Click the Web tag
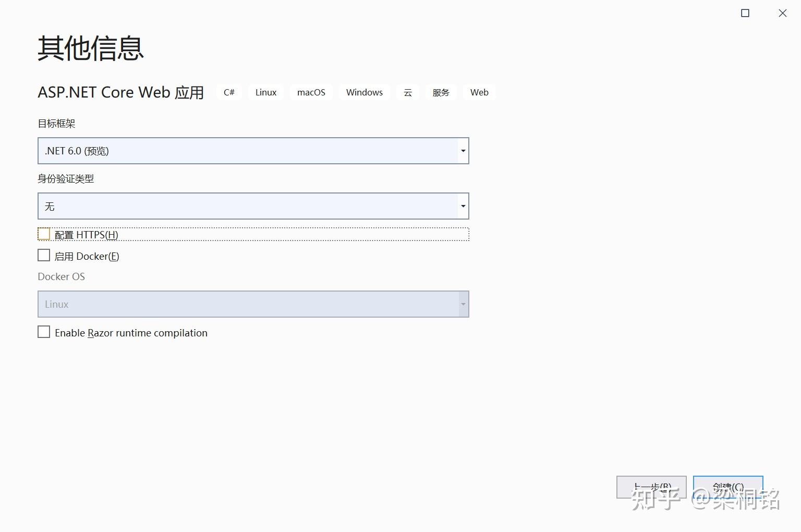Image resolution: width=801 pixels, height=532 pixels. pos(479,92)
